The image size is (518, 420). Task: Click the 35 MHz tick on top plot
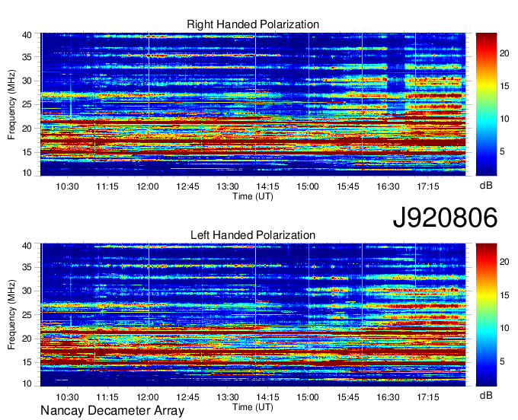coord(27,57)
